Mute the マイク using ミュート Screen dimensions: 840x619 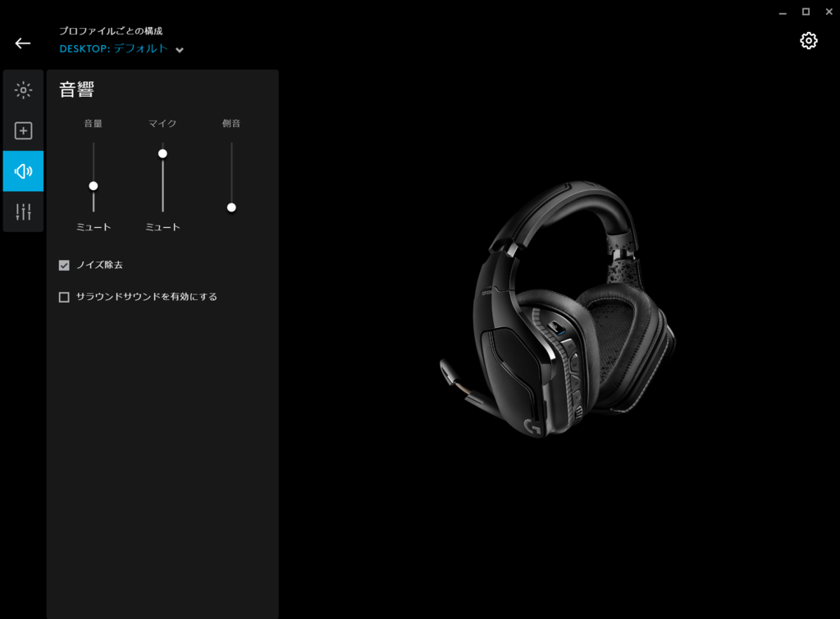162,227
